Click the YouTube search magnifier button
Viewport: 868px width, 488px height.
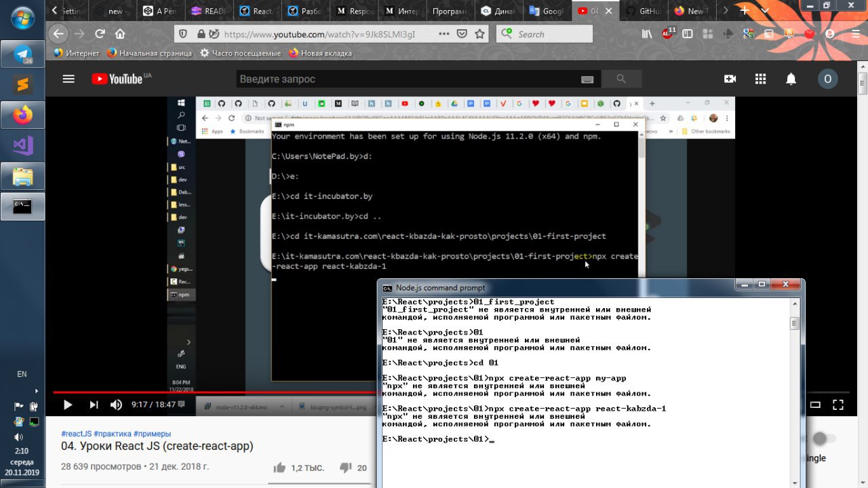point(621,79)
